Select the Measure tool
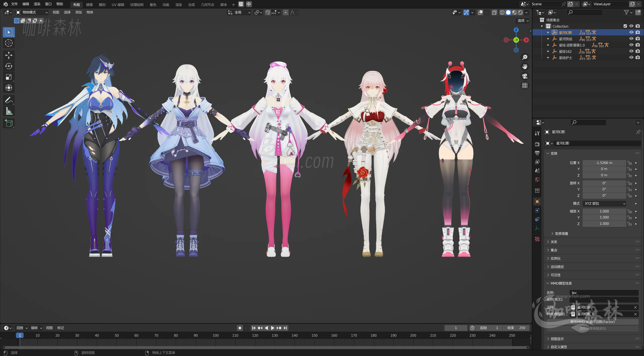Screen dimensions: 644x356 9,111
